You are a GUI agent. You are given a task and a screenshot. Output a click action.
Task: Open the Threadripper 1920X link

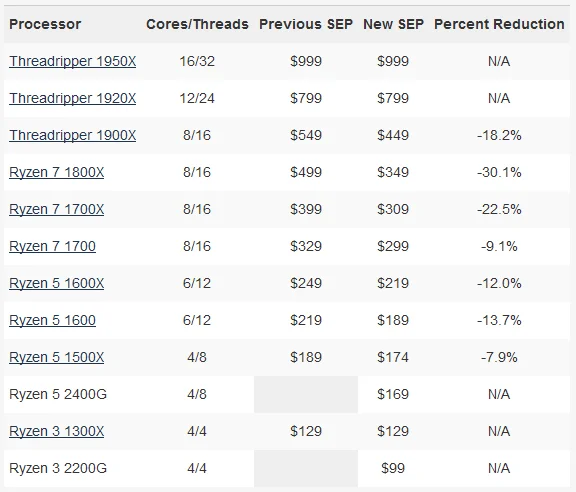(72, 98)
